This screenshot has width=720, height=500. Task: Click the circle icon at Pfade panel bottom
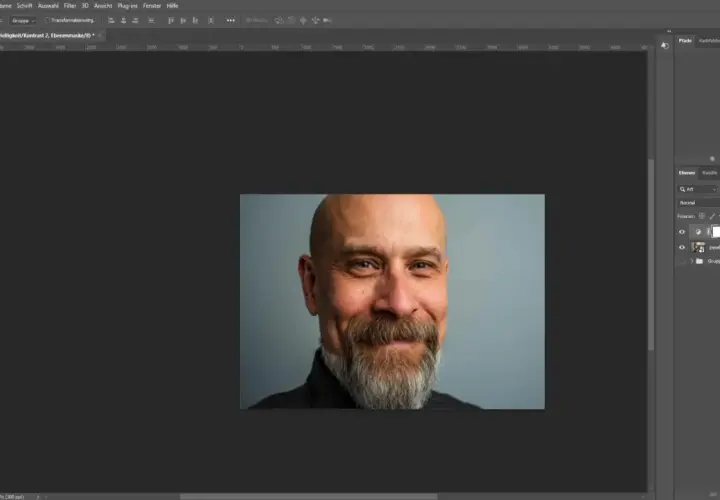[712, 159]
